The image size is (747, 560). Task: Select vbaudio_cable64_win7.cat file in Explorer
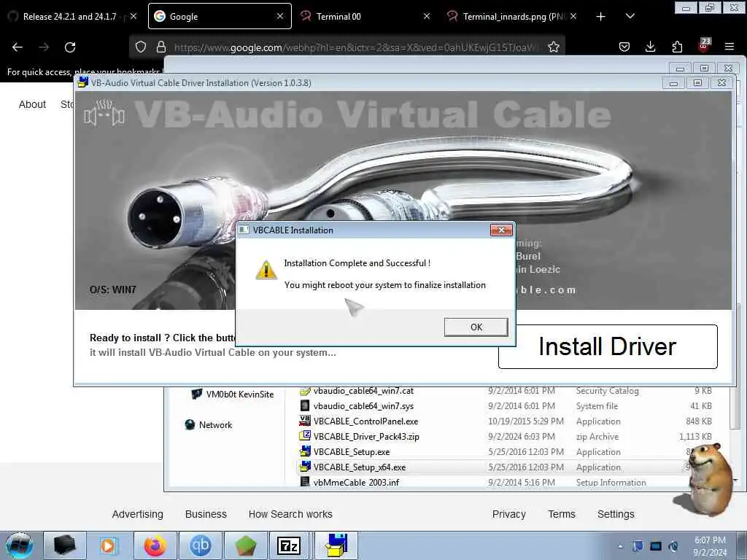click(363, 391)
